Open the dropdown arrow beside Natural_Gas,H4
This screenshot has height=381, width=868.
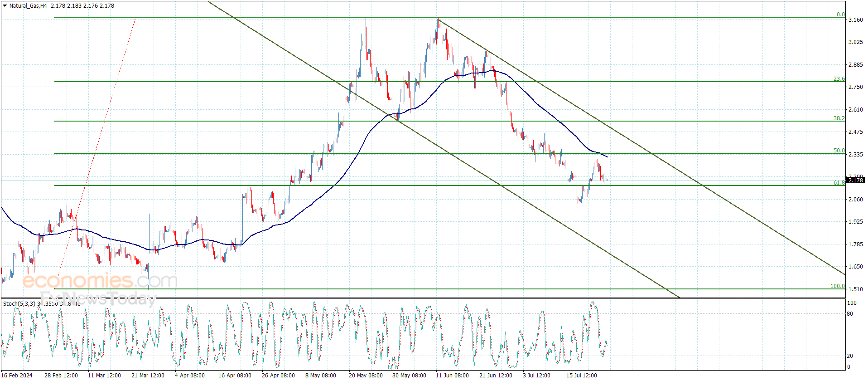coord(5,6)
